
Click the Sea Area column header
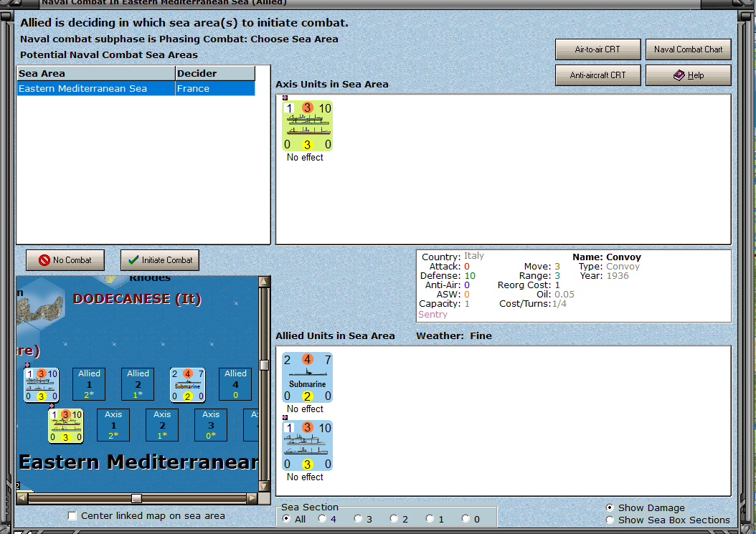(x=96, y=73)
